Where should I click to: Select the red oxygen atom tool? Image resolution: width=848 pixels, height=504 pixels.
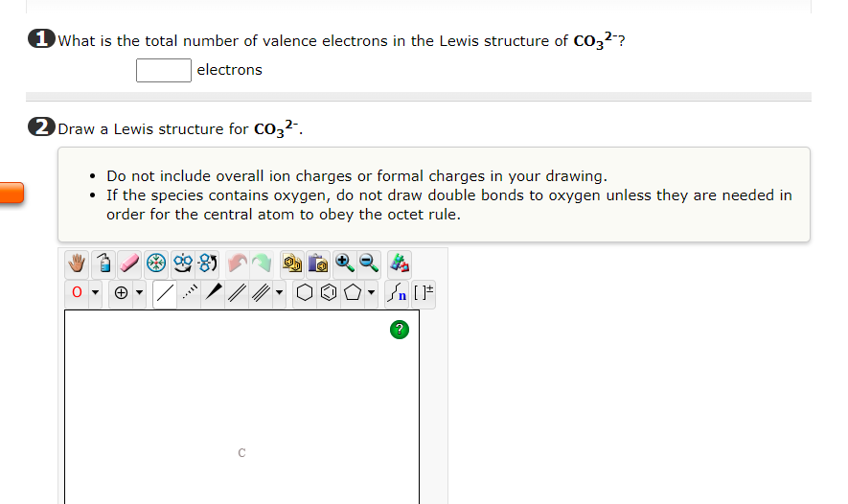(x=77, y=292)
